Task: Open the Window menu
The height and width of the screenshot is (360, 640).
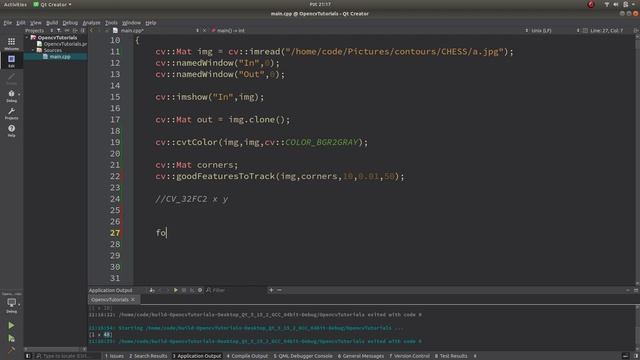Action: (131, 23)
